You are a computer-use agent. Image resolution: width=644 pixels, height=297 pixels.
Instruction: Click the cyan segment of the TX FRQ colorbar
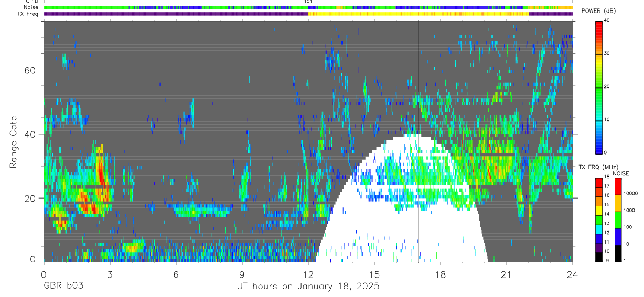coord(599,229)
